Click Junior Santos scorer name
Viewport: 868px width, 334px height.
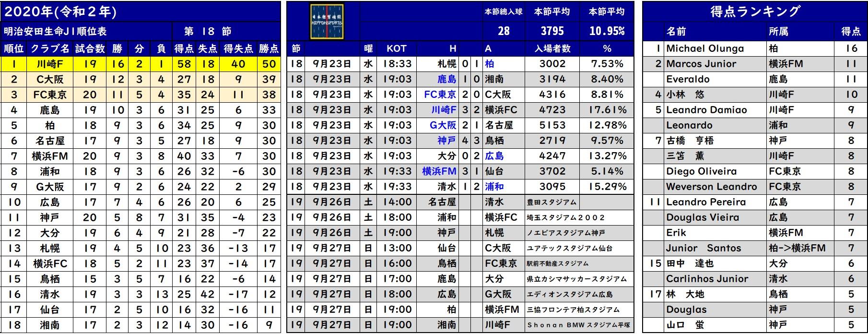704,248
